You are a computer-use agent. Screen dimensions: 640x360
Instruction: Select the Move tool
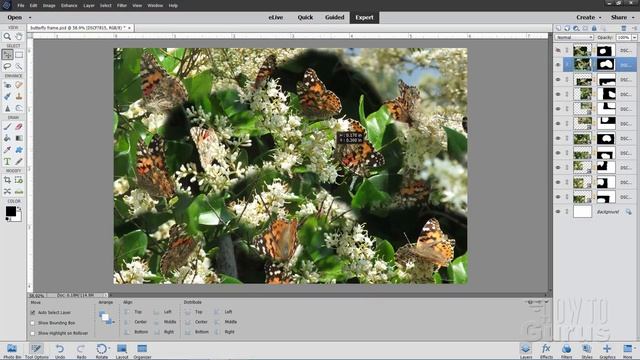click(7, 55)
